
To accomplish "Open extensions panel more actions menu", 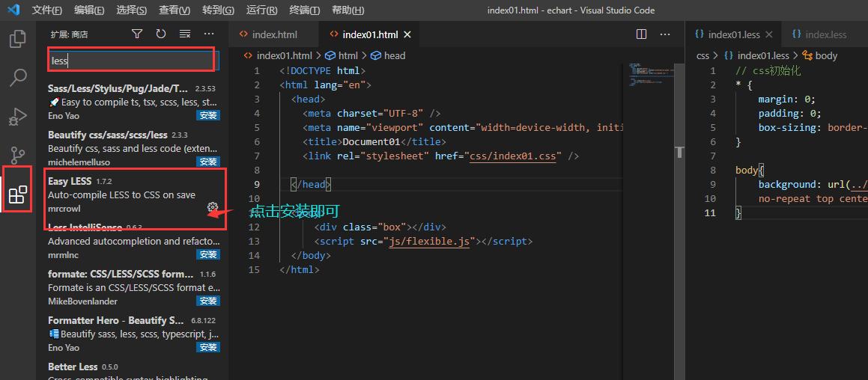I will click(209, 34).
